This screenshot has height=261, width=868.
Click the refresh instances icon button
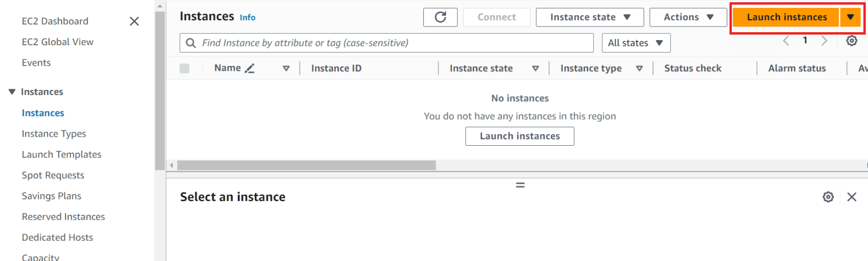[x=440, y=17]
